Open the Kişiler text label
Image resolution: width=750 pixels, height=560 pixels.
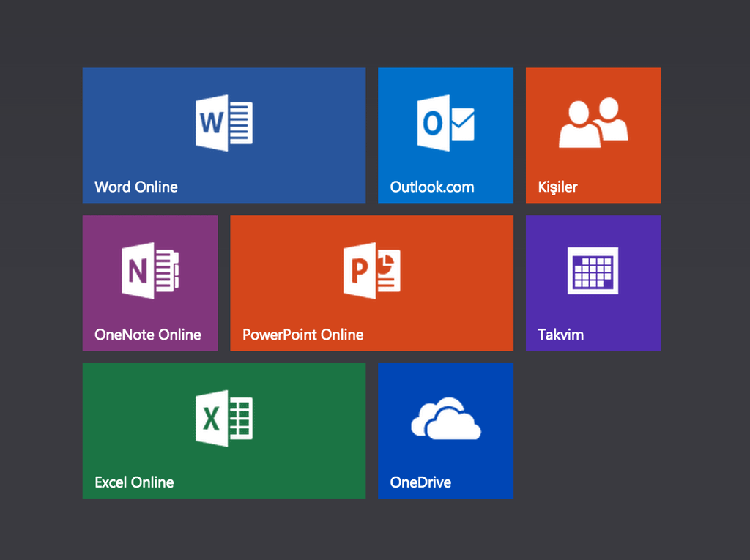tap(557, 187)
